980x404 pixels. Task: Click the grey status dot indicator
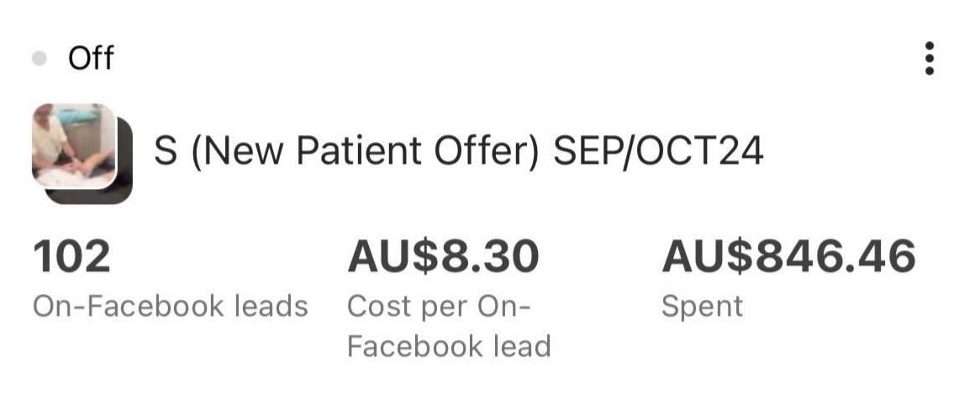coord(40,59)
